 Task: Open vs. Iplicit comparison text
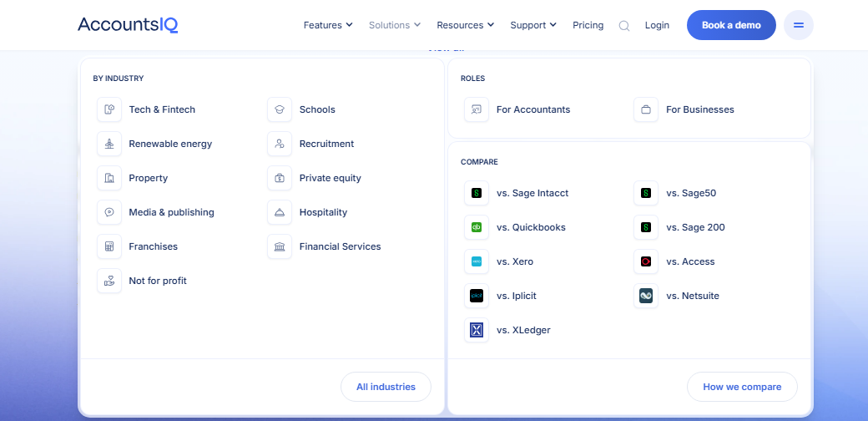(x=517, y=296)
